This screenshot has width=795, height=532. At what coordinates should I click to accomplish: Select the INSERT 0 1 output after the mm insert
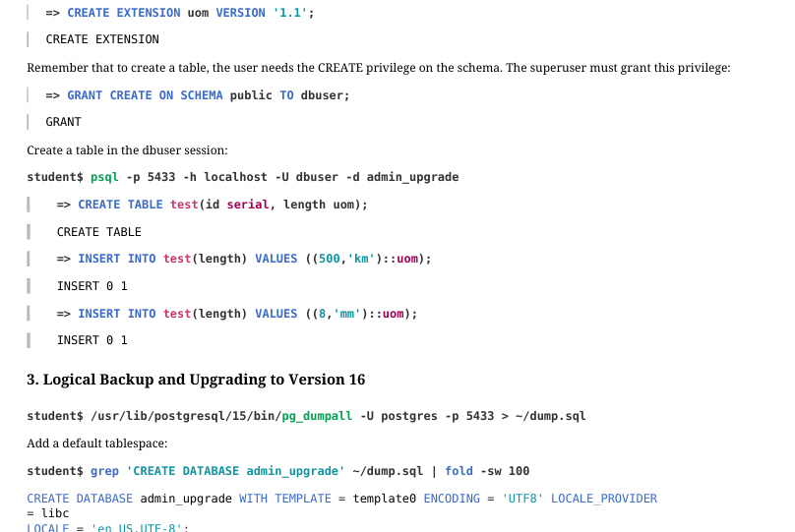point(92,340)
